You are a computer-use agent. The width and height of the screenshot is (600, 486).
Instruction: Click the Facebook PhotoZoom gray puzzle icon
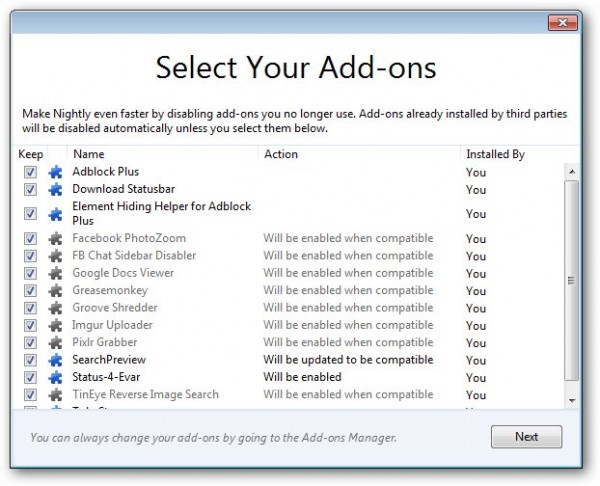(x=55, y=238)
